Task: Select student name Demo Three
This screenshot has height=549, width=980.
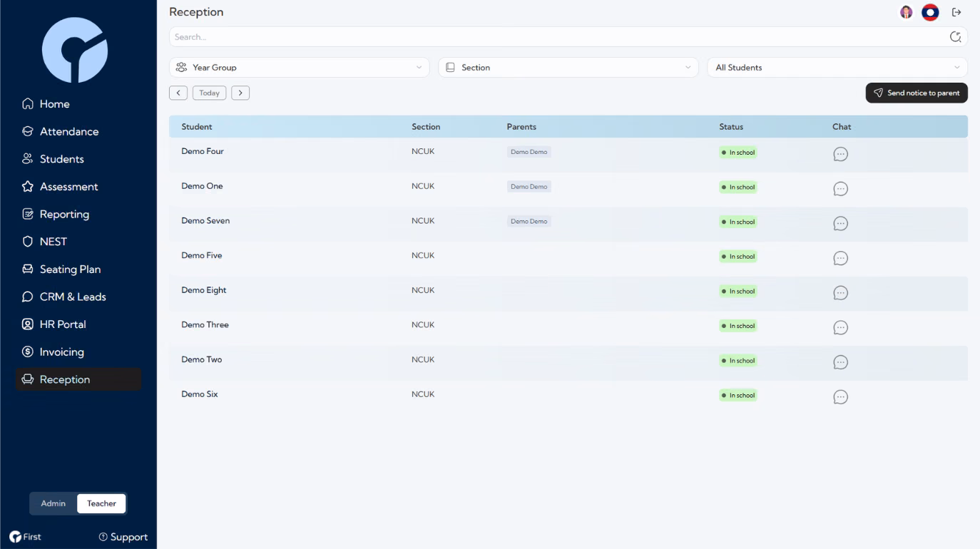Action: pyautogui.click(x=205, y=325)
